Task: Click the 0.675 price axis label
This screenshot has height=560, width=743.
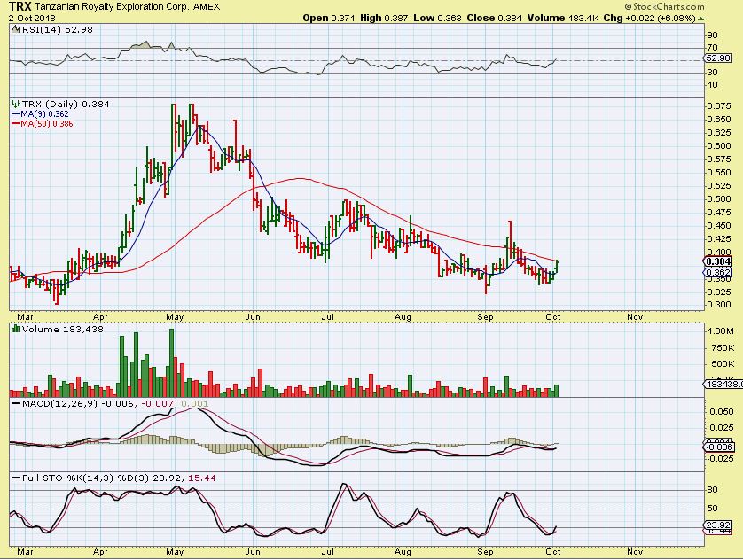Action: (719, 105)
